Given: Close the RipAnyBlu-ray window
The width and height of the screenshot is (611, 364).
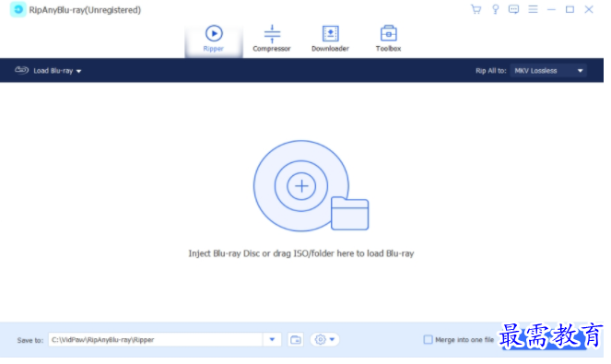Looking at the screenshot, I should [589, 9].
